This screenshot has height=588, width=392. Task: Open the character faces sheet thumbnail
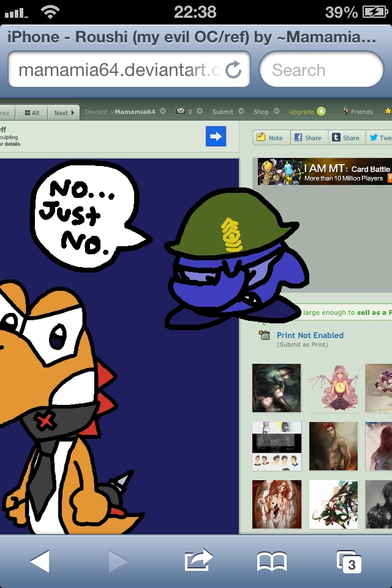(x=276, y=447)
